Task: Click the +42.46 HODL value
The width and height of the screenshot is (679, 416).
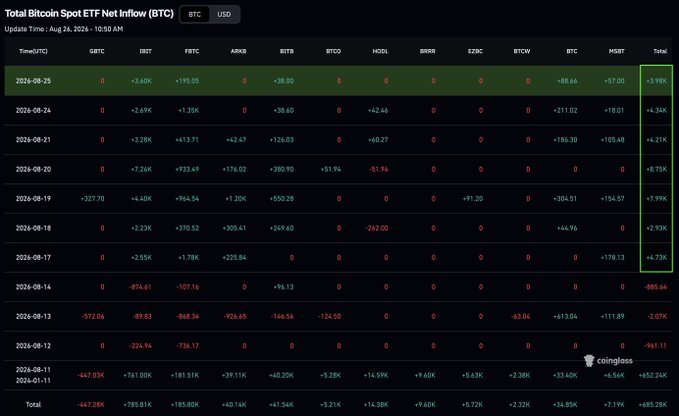Action: [378, 110]
